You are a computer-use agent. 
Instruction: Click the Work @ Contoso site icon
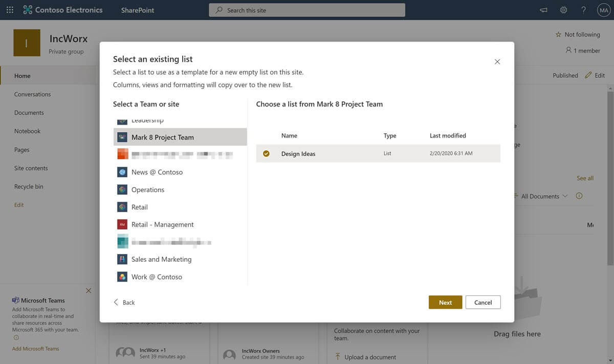coord(122,277)
